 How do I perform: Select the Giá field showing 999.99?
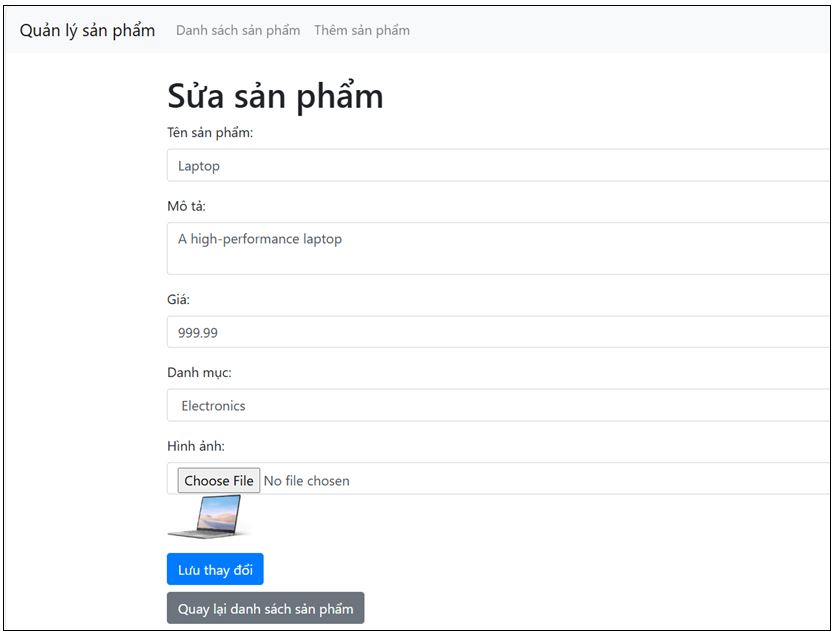click(497, 332)
